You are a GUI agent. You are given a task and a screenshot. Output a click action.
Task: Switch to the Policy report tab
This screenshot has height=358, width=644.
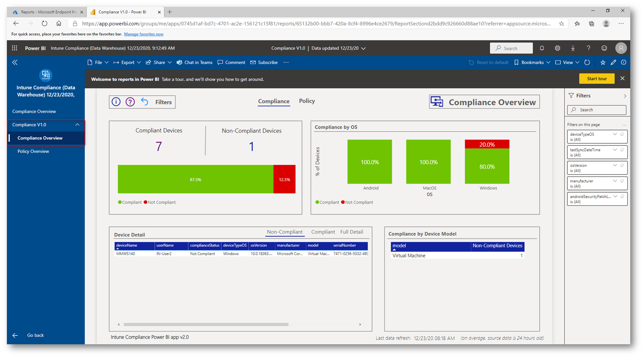point(307,101)
